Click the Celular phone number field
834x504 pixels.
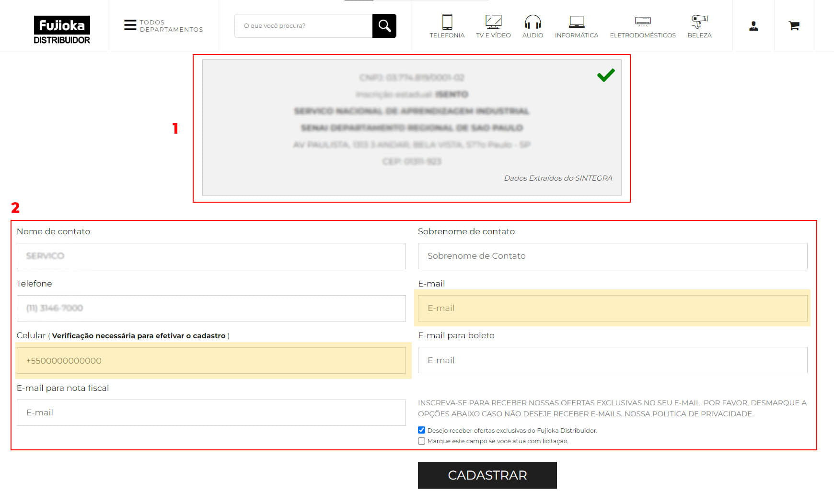(x=211, y=361)
